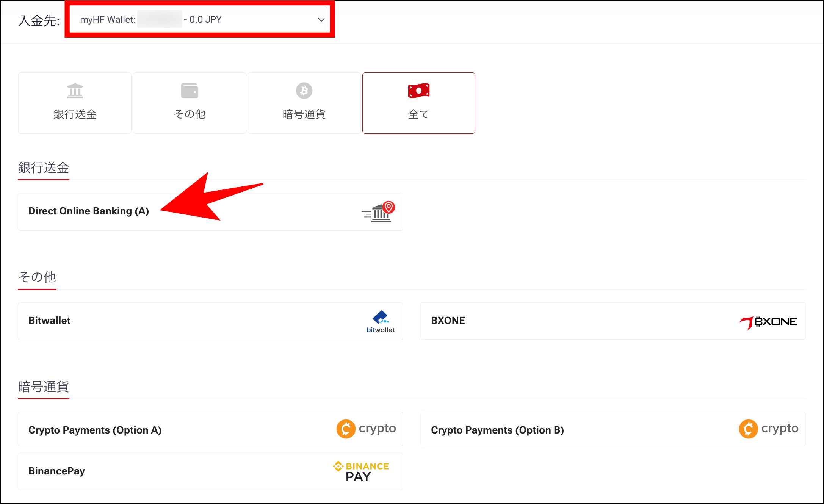Click the Bitcoin coin icon in 暗号通貨 tab
824x504 pixels.
coord(304,91)
